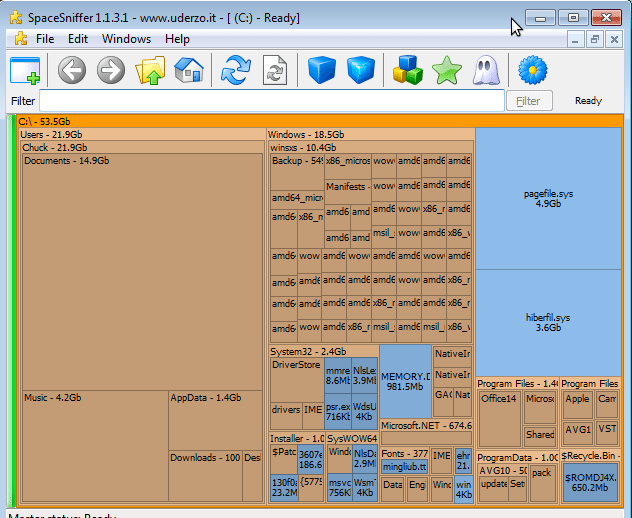Go up one folder level icon

150,70
